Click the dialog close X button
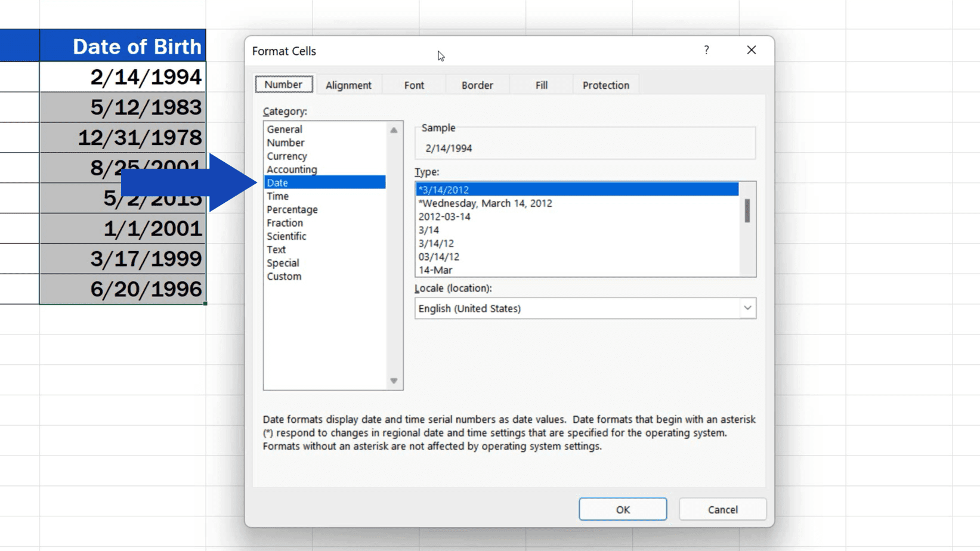 (x=751, y=50)
